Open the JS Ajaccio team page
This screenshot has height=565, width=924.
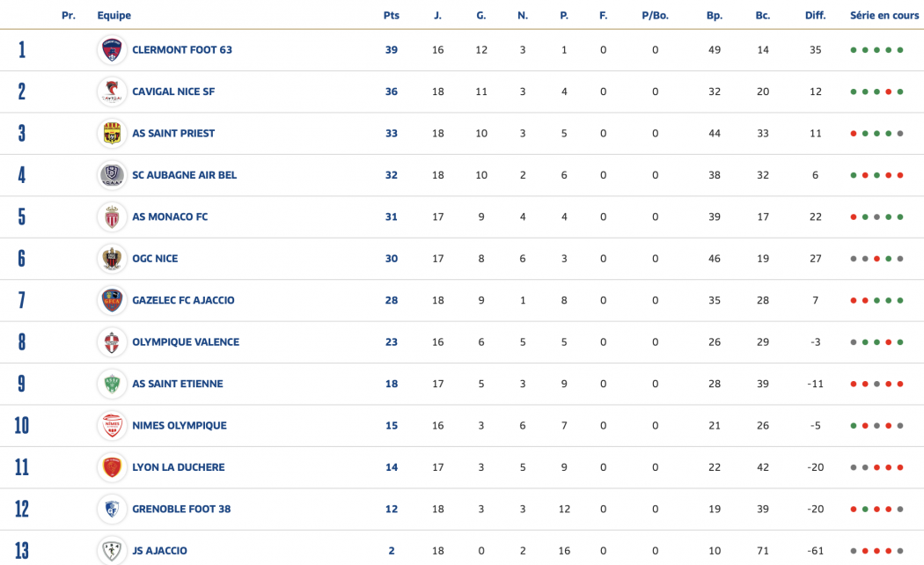coord(159,551)
